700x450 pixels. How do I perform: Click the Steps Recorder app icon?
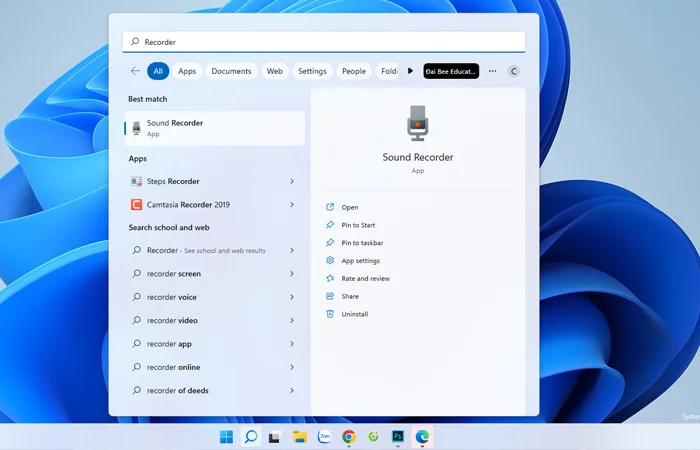(x=136, y=181)
